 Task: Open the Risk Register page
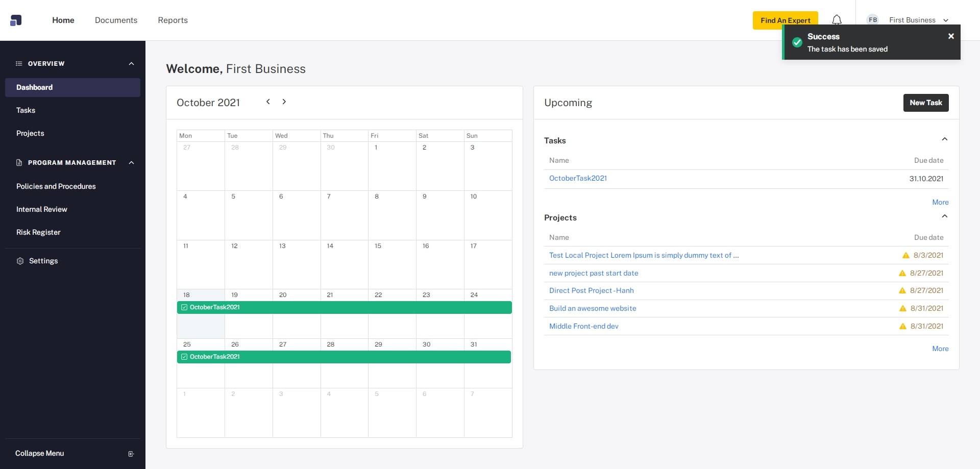[38, 232]
